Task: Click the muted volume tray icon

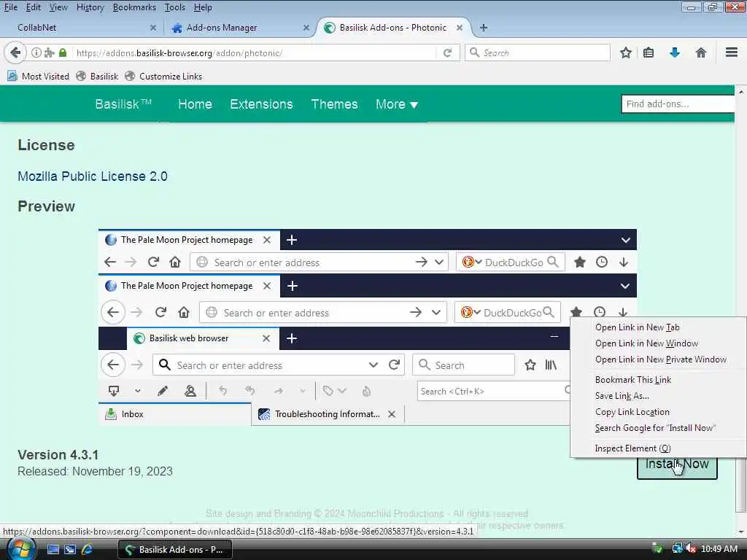Action: [x=691, y=549]
